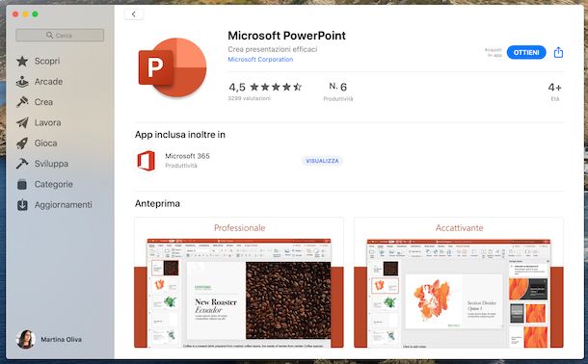This screenshot has width=588, height=364.
Task: Click the Microsoft 365 Office icon
Action: point(147,161)
